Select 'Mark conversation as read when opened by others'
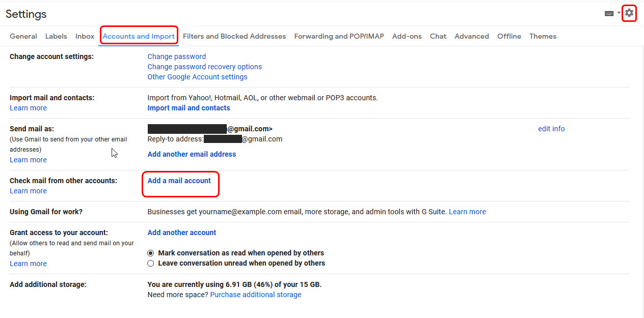644x318 pixels. click(151, 253)
